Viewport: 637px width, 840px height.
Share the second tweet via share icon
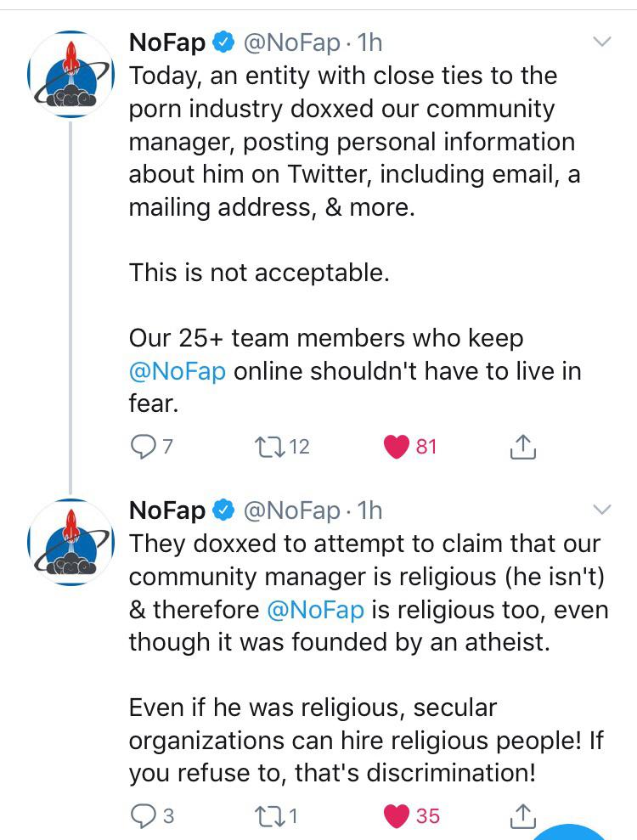tap(523, 816)
